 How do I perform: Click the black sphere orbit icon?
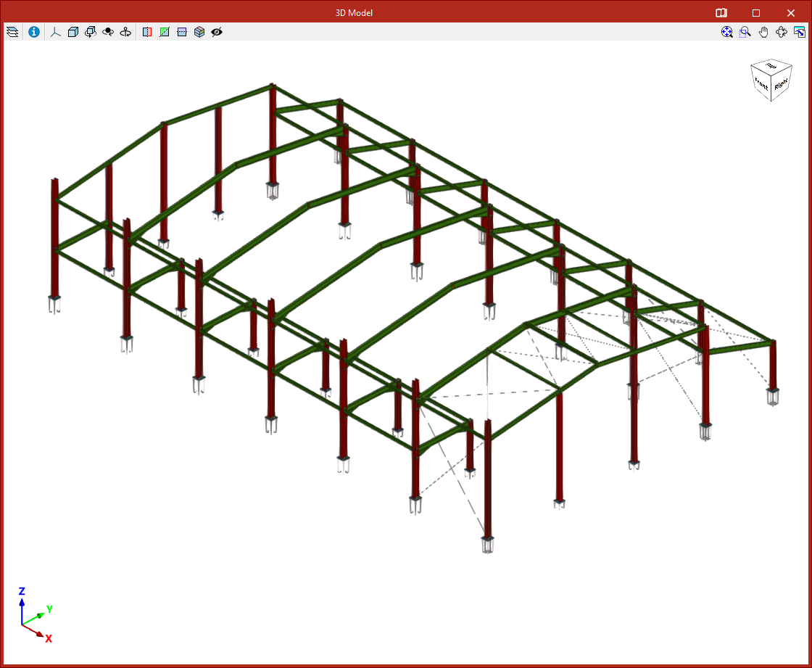(108, 32)
